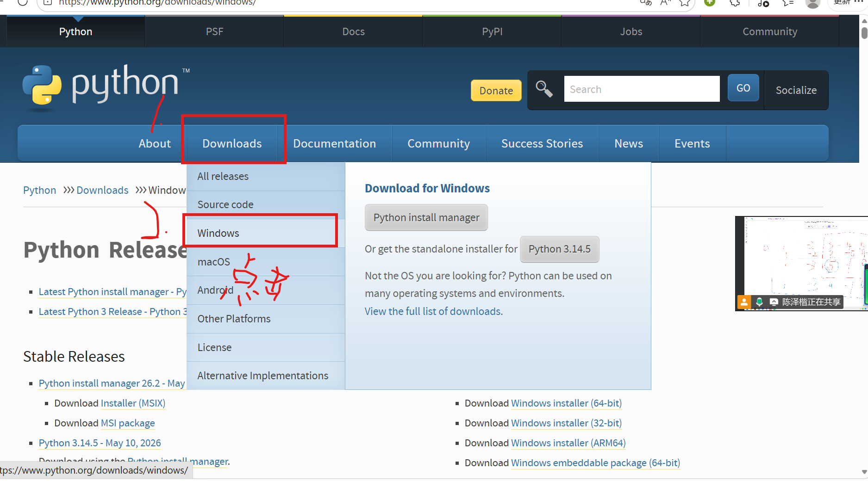
Task: Download the Windows installer (ARM64) link
Action: pyautogui.click(x=568, y=443)
